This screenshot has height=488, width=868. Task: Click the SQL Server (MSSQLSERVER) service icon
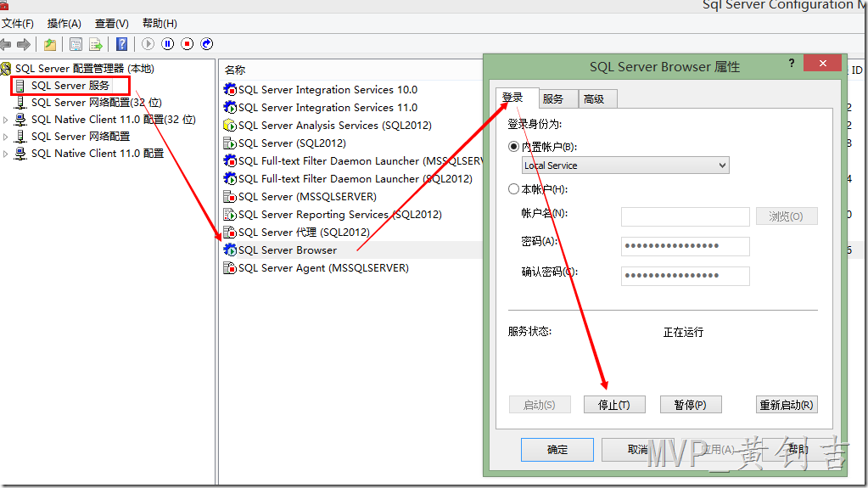pyautogui.click(x=230, y=197)
